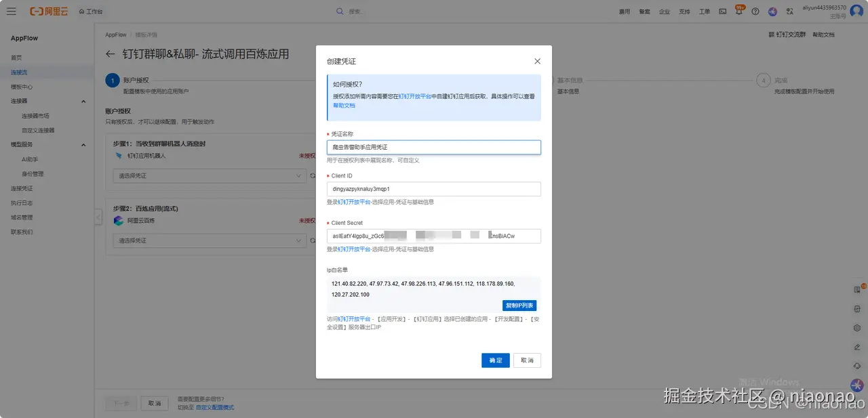
Task: Switch language via the 中/A icon
Action: [x=789, y=11]
